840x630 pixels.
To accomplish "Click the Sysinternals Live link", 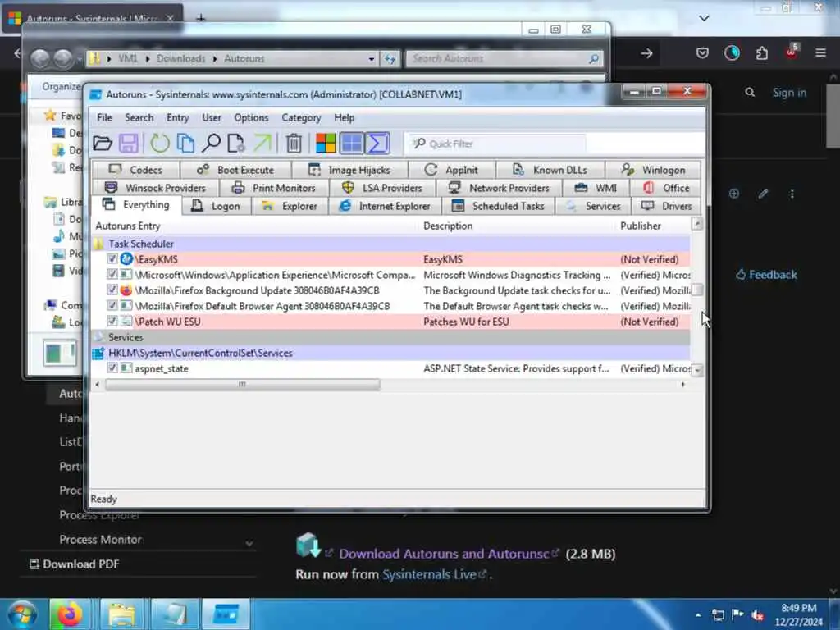I will [x=429, y=574].
